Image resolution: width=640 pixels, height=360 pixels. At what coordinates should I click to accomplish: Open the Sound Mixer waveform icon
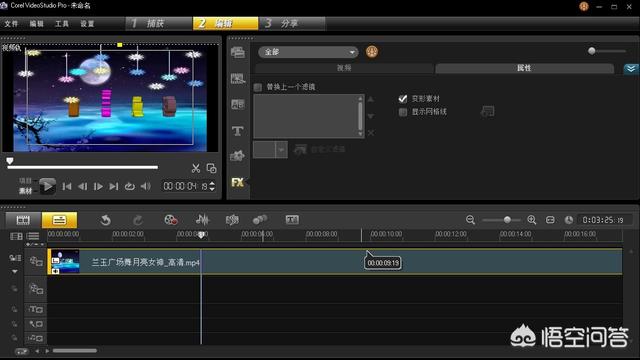pyautogui.click(x=202, y=220)
